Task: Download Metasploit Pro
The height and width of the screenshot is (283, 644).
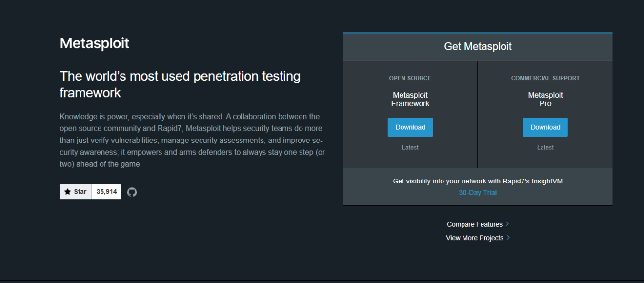Action: tap(545, 127)
